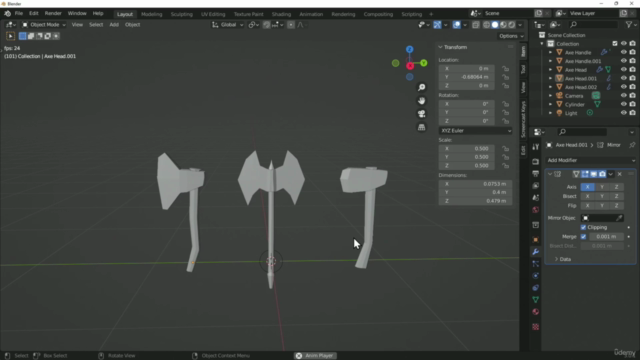Toggle the Merge checkbox
640x360 pixels.
click(x=583, y=237)
